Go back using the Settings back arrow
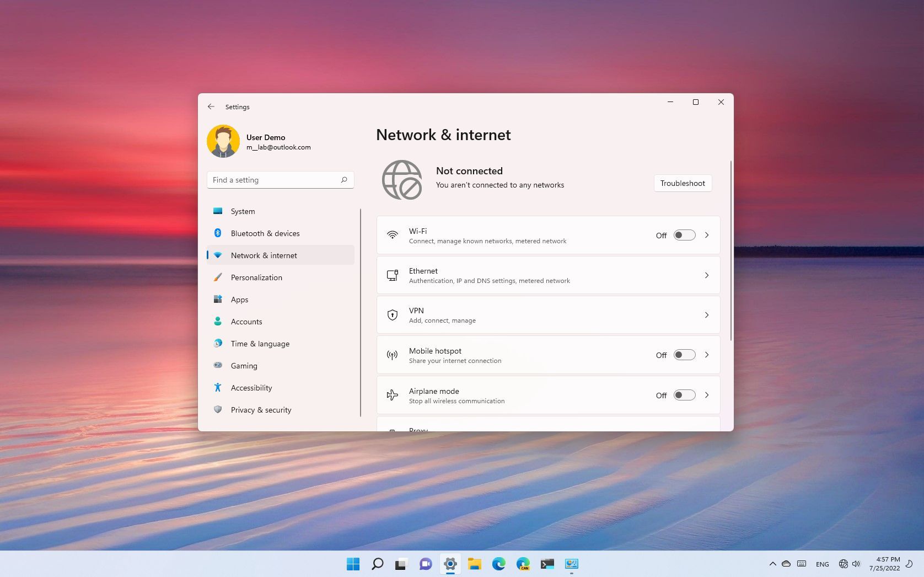Viewport: 924px width, 577px height. [211, 106]
